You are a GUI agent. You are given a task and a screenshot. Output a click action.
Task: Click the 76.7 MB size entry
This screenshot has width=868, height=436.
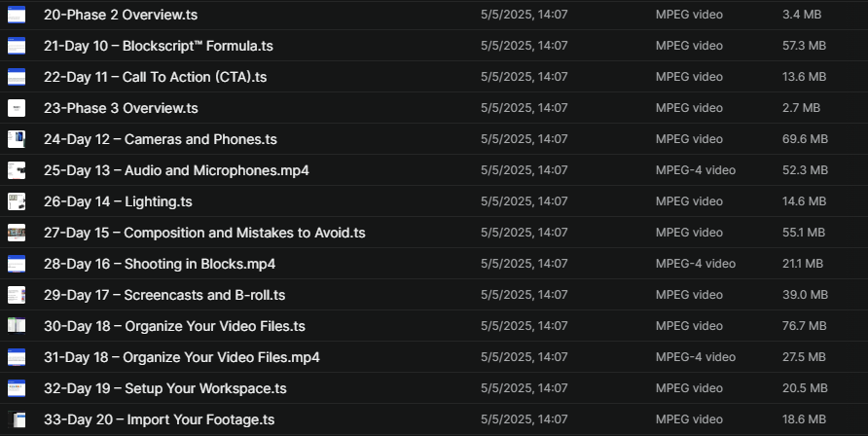point(804,326)
